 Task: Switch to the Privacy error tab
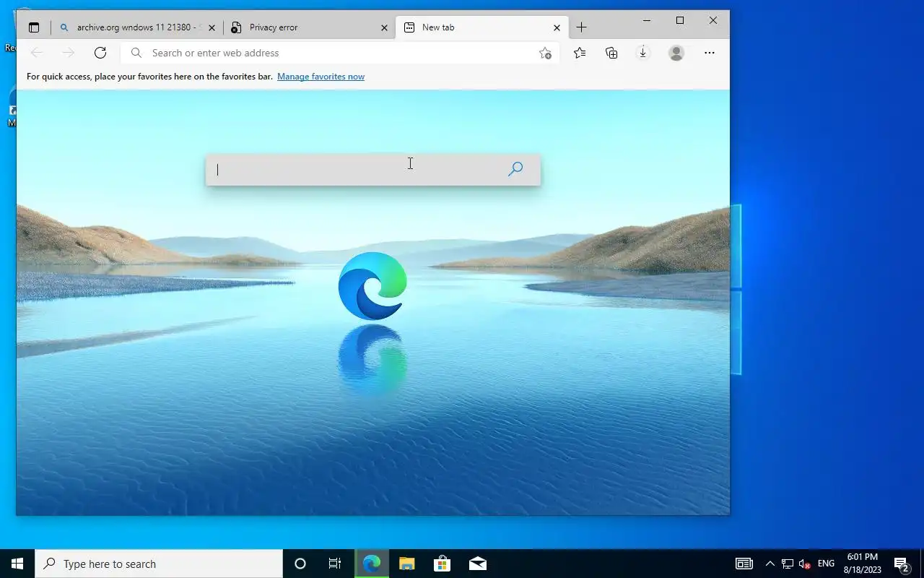tap(310, 27)
